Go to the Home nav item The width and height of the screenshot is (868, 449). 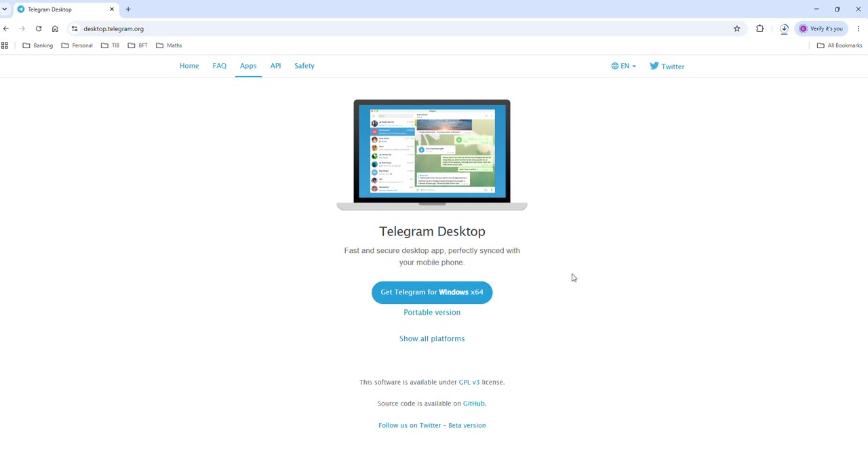click(189, 66)
